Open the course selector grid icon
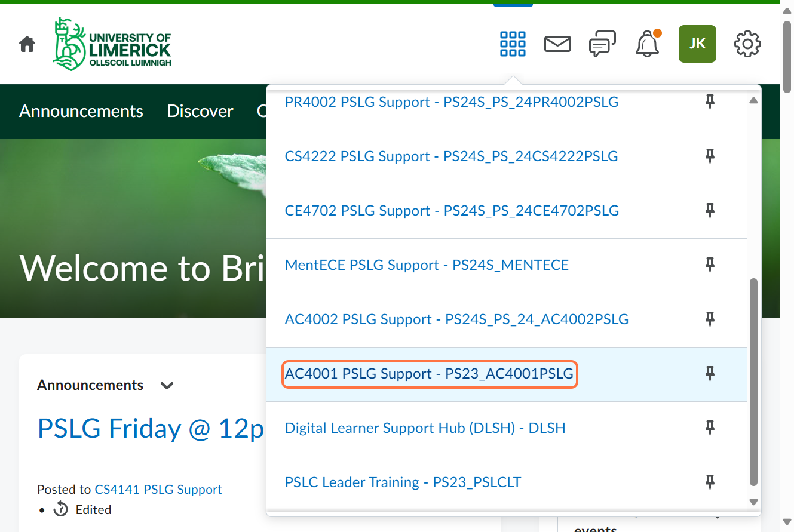This screenshot has height=532, width=794. [513, 44]
